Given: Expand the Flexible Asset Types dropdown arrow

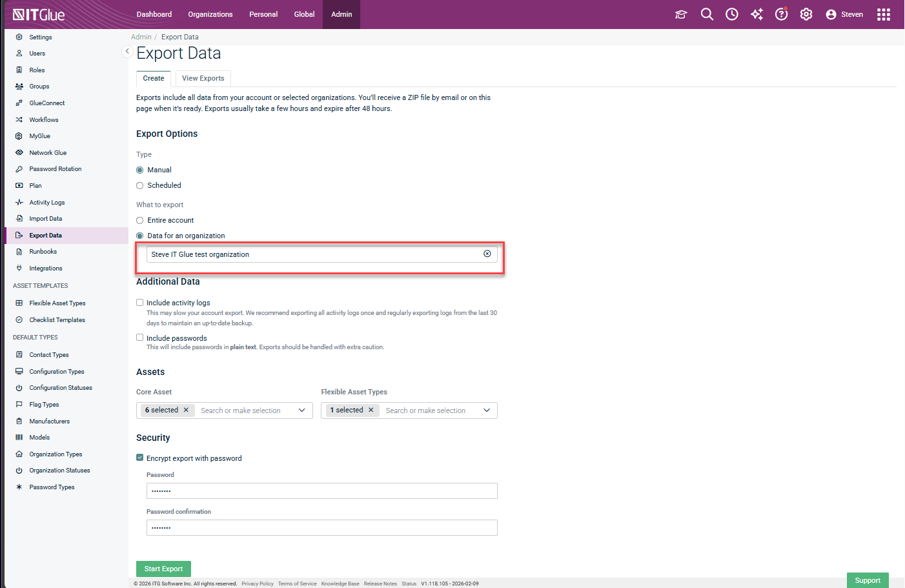Looking at the screenshot, I should pos(487,411).
